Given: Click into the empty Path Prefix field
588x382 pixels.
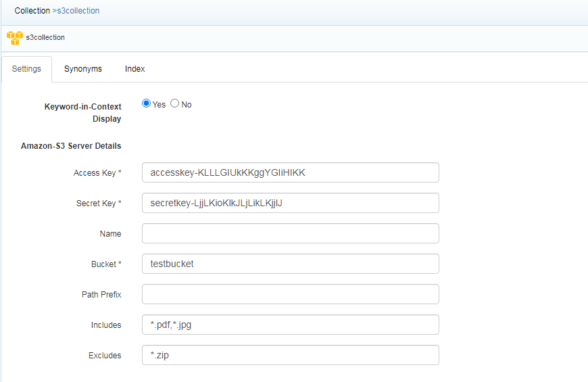Looking at the screenshot, I should pyautogui.click(x=290, y=294).
